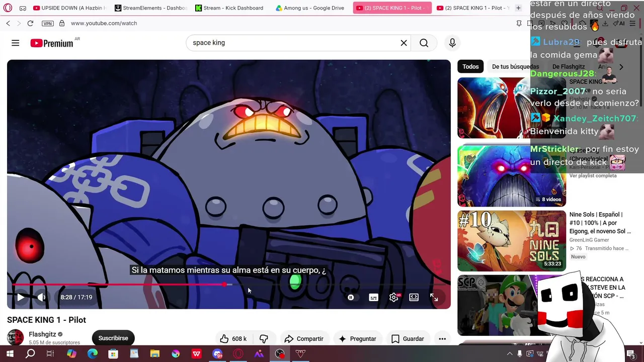Screen dimensions: 644x362
Task: Open Windows Task View
Action: pyautogui.click(x=50, y=354)
